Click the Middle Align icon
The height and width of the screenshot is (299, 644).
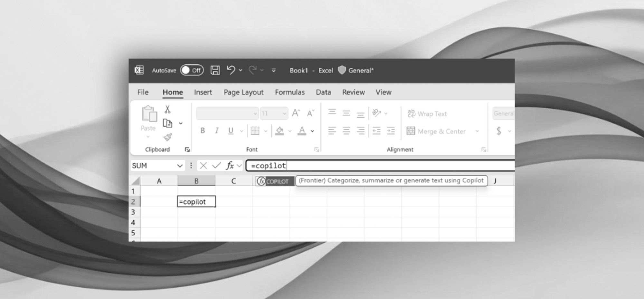coord(346,113)
